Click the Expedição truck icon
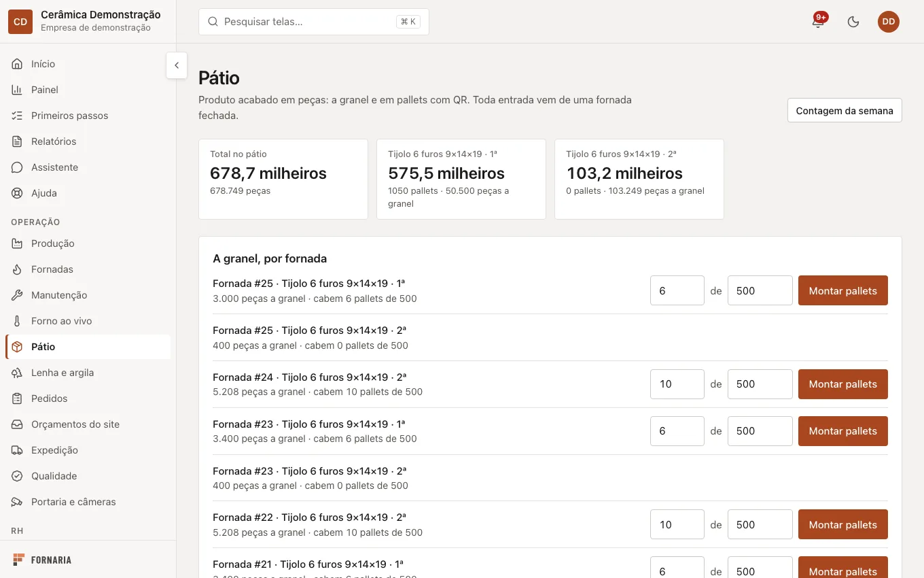Image resolution: width=924 pixels, height=578 pixels. pos(17,450)
